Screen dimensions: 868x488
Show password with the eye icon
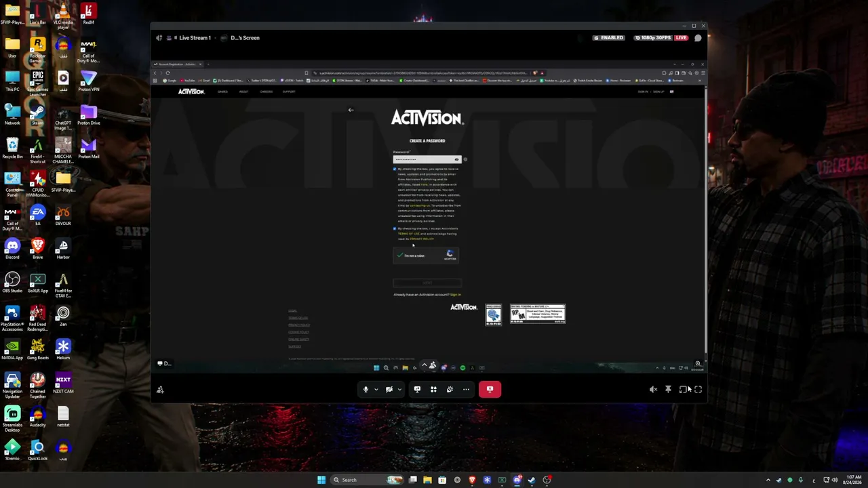456,159
